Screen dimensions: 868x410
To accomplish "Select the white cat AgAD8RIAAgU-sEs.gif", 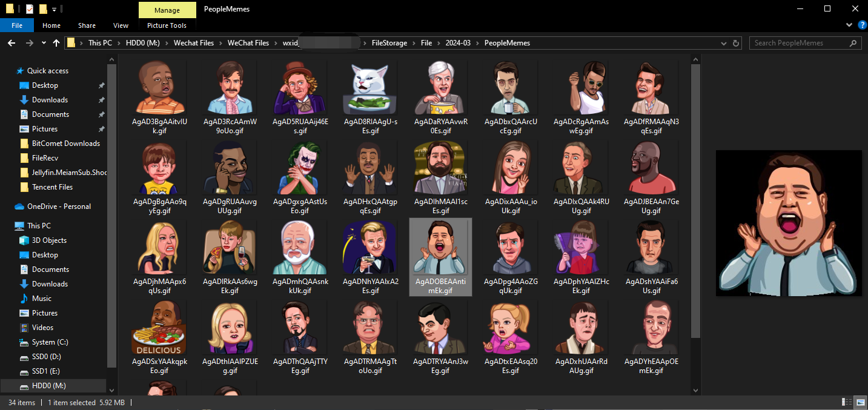I will tap(370, 97).
